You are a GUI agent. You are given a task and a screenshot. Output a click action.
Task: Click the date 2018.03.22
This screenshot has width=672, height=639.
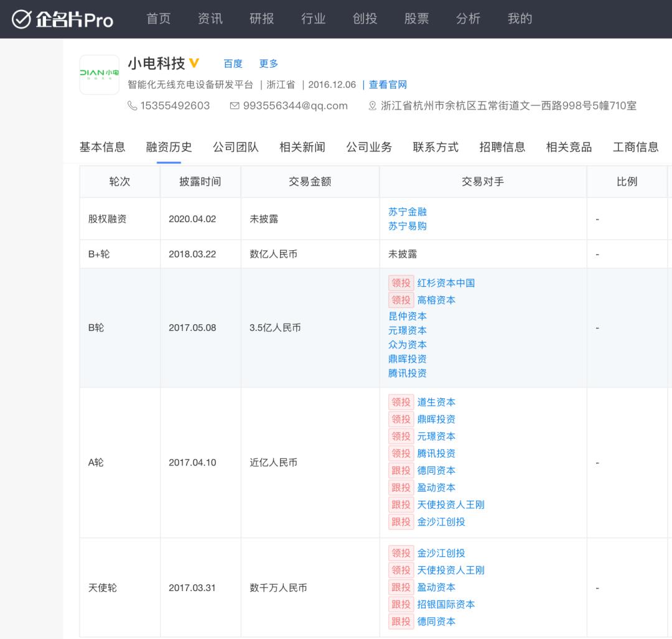pos(192,254)
